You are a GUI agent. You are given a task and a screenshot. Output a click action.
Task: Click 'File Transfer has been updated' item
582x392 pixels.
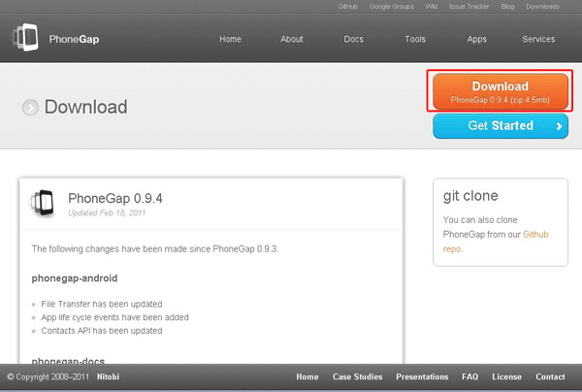click(102, 304)
